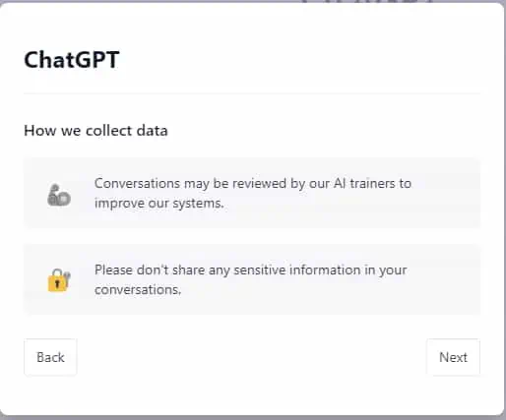Click the divider line below ChatGPT title
Screen dimensions: 506x420
click(x=252, y=93)
